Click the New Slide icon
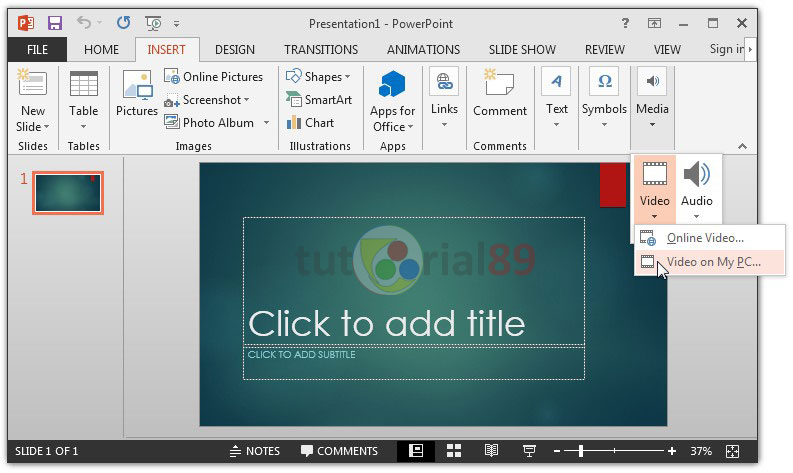This screenshot has height=473, width=793. 32,84
